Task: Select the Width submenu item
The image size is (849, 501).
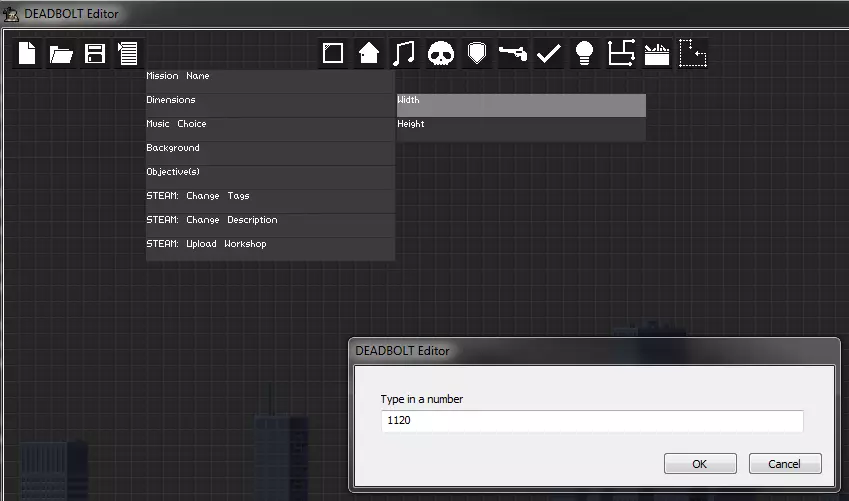Action: (x=521, y=105)
